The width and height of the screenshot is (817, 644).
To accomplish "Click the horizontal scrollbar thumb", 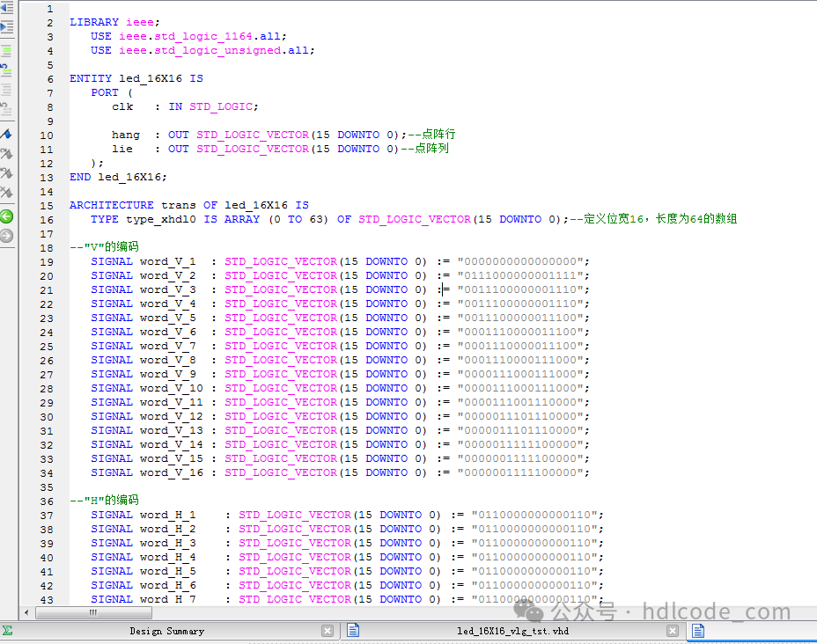I will 92,612.
